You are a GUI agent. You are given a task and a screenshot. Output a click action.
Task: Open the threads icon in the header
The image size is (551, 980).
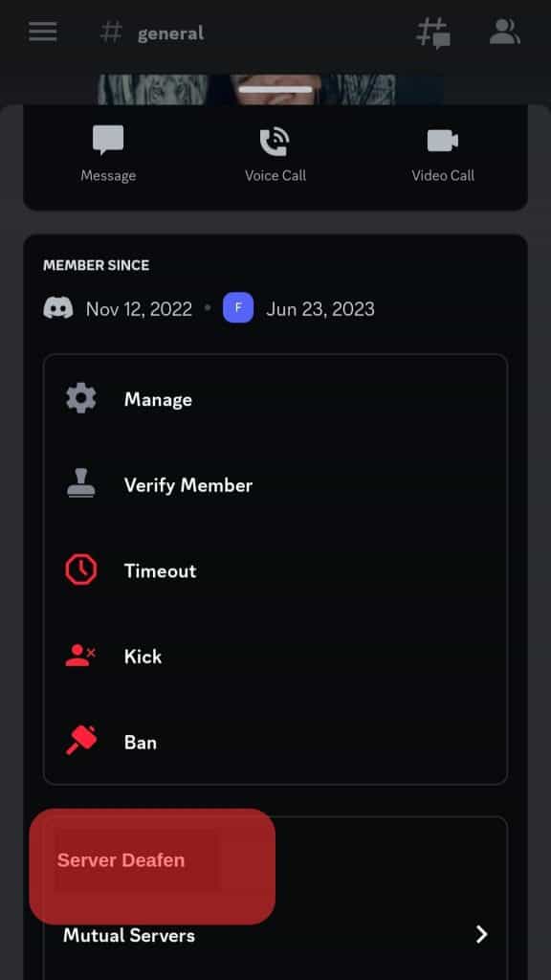click(x=432, y=32)
